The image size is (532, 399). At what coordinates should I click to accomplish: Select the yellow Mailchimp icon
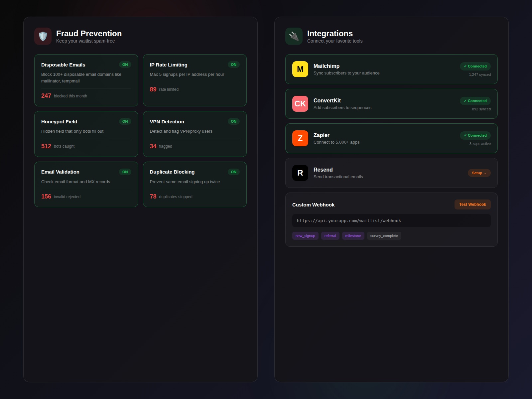pos(300,69)
